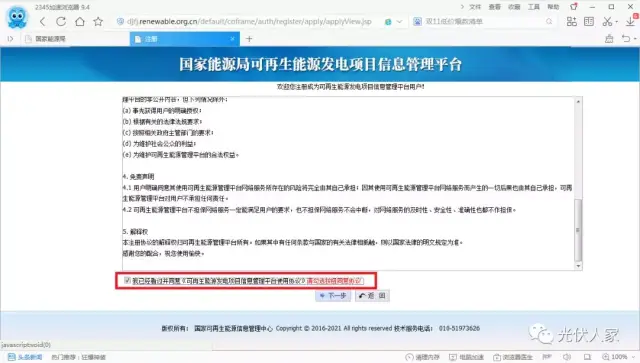This screenshot has width=640, height=363.
Task: Click the '5. 解释权' heading text
Action: (x=135, y=232)
